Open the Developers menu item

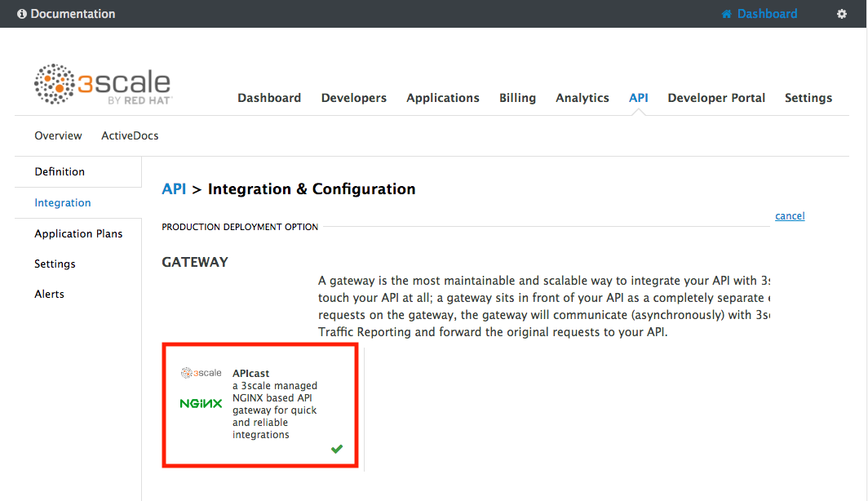pyautogui.click(x=354, y=98)
